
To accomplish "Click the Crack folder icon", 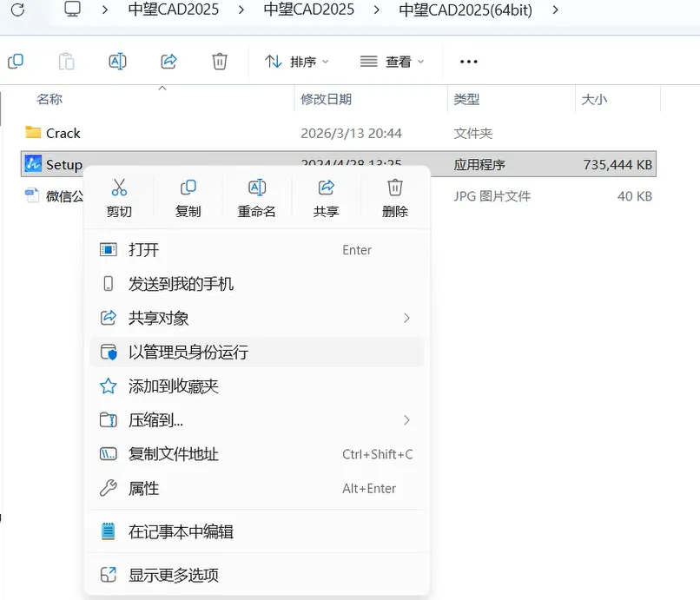I will point(33,132).
